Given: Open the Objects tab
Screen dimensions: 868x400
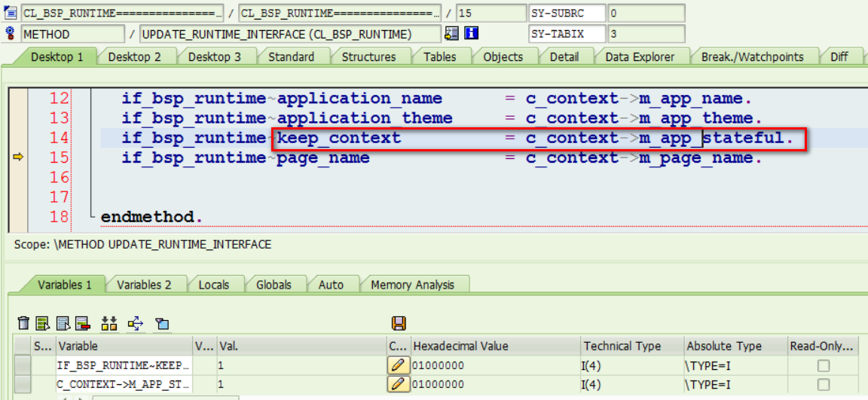Looking at the screenshot, I should tap(503, 57).
